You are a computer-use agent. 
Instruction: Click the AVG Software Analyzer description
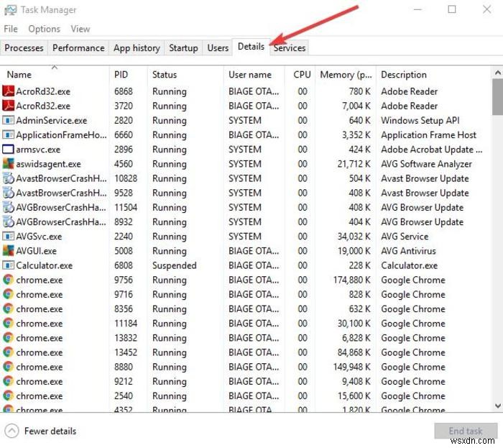pos(426,164)
